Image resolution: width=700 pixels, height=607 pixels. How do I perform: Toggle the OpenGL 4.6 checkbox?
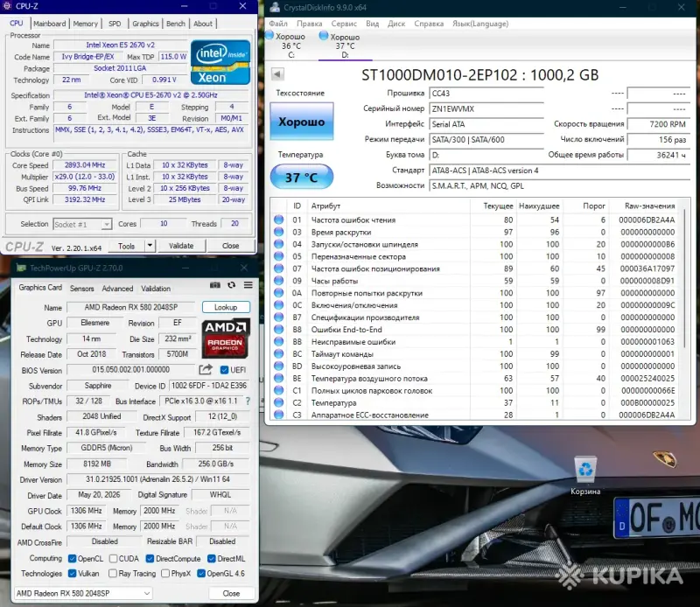click(201, 573)
